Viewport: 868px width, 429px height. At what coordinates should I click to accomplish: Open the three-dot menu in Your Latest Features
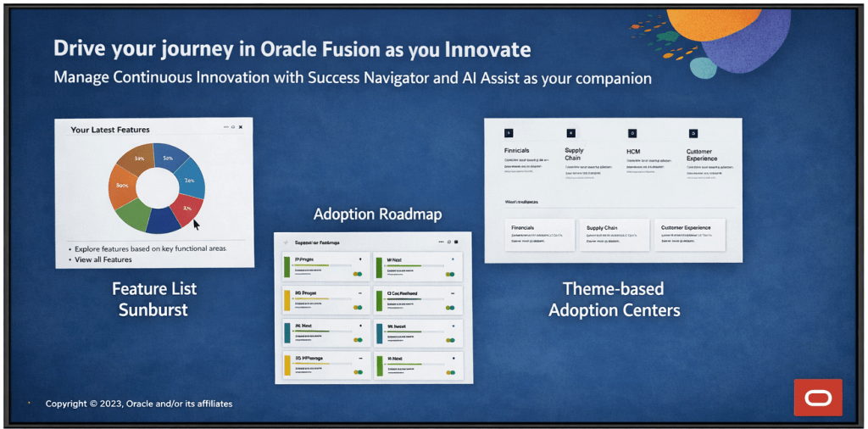226,127
